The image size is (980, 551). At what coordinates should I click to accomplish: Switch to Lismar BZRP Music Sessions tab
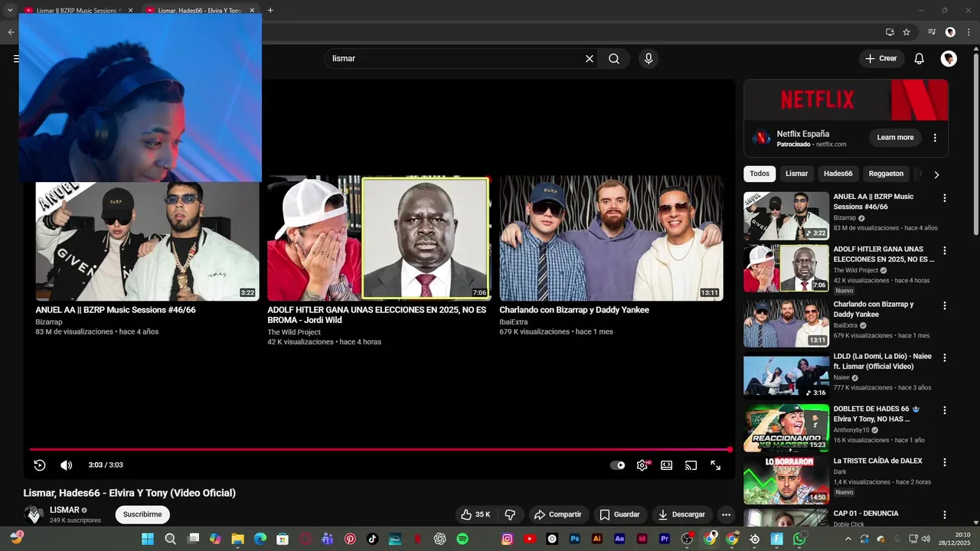[x=77, y=11]
